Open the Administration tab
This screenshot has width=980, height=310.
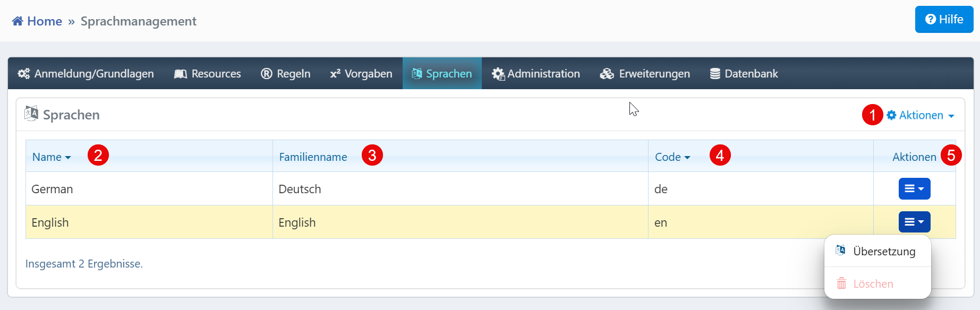[536, 74]
